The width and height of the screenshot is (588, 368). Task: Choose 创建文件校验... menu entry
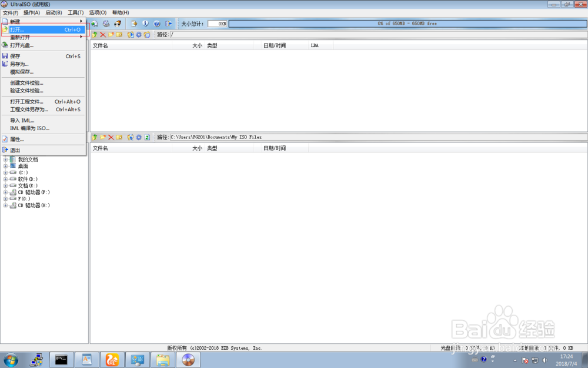click(x=43, y=82)
